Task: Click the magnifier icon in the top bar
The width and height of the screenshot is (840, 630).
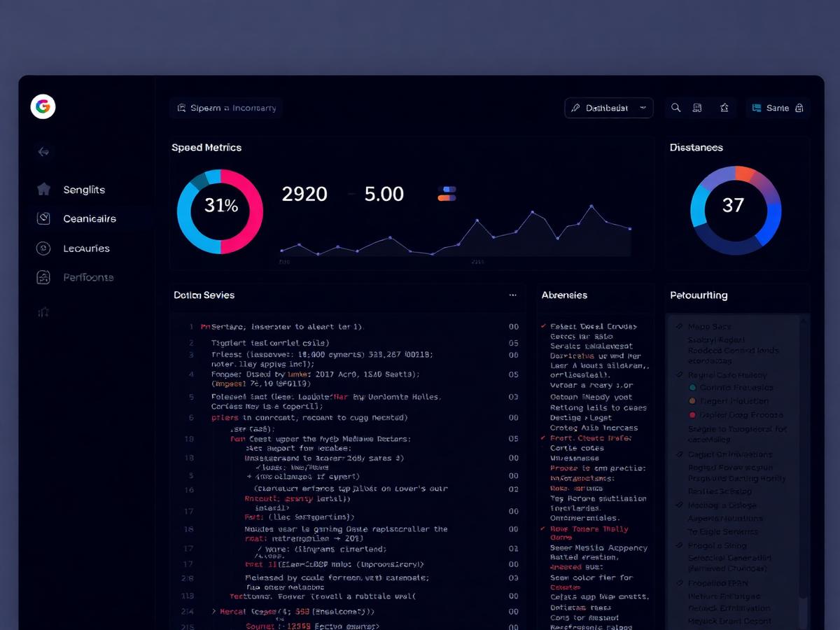Action: (675, 108)
